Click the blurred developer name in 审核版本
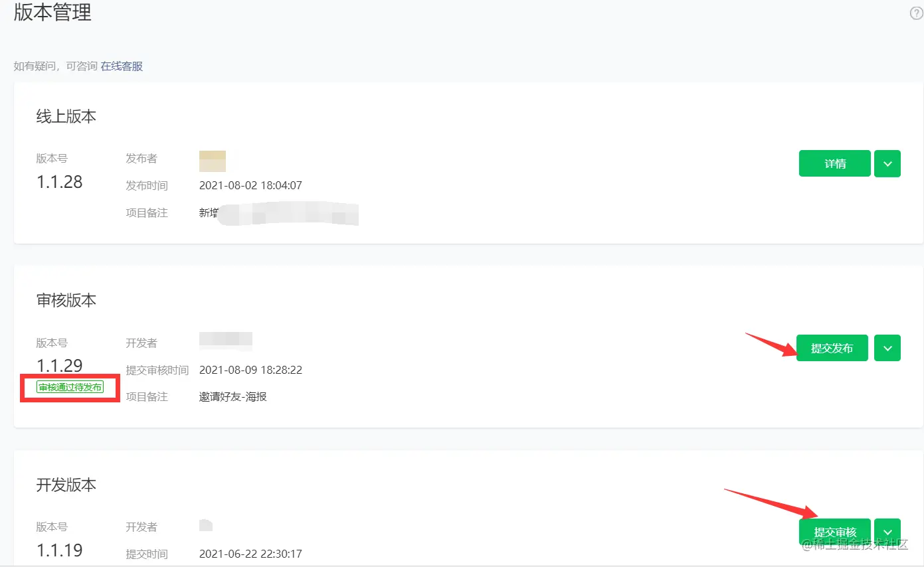 [x=226, y=341]
